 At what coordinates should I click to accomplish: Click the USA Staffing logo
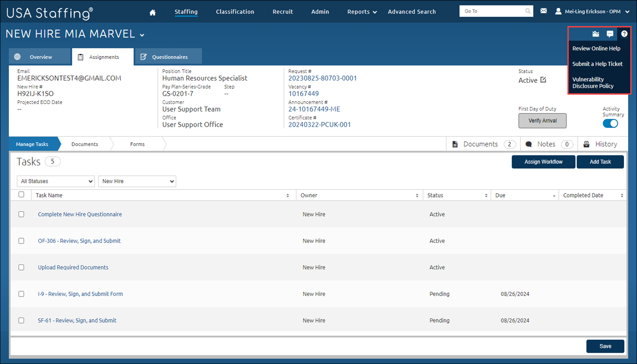tap(50, 13)
